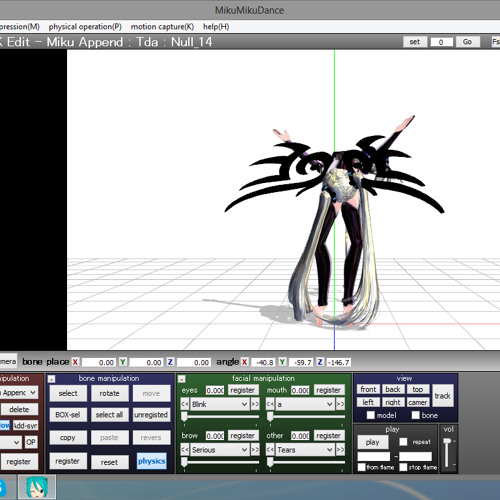Collapse the bone manipulation panel
The width and height of the screenshot is (500, 500).
coord(51,379)
